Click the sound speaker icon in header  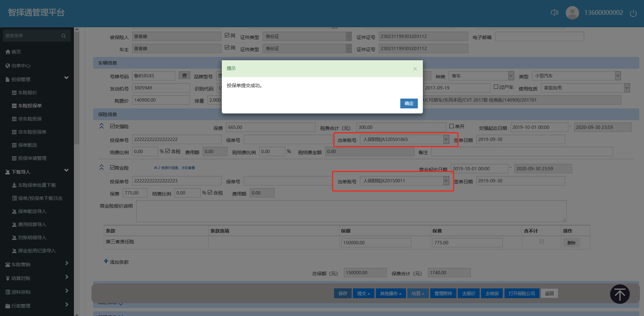[x=554, y=12]
